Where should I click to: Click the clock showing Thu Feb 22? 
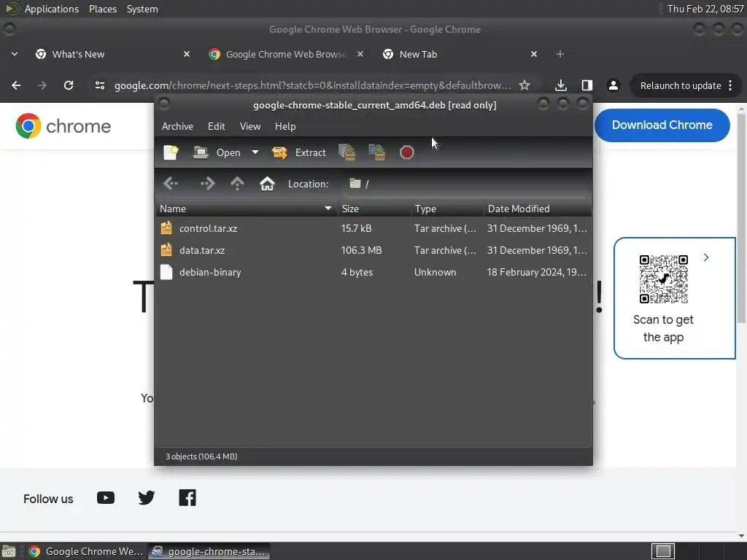pyautogui.click(x=705, y=9)
